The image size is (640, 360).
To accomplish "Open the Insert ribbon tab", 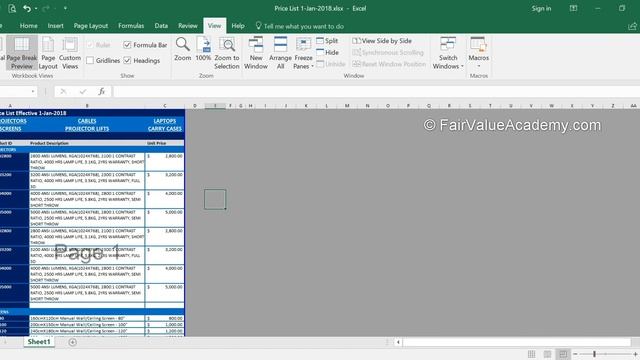I will (56, 26).
